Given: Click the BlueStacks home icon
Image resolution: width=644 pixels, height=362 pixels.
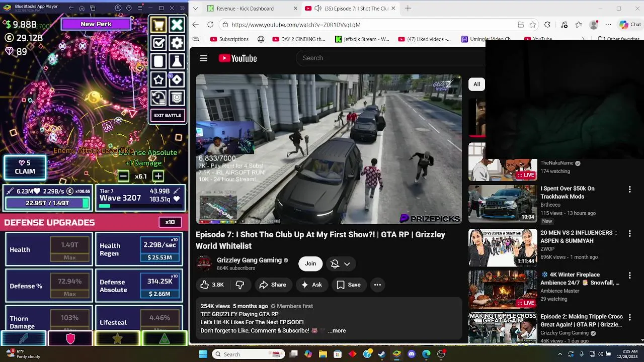Looking at the screenshot, I should tap(82, 8).
